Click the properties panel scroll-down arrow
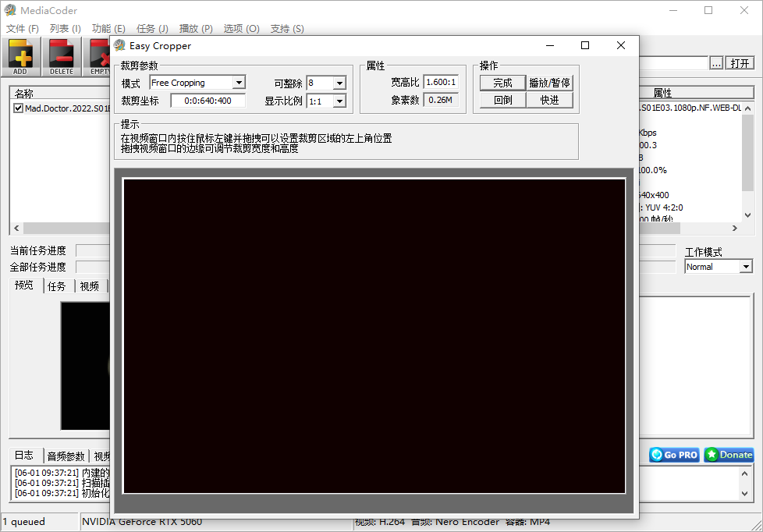 pos(748,215)
